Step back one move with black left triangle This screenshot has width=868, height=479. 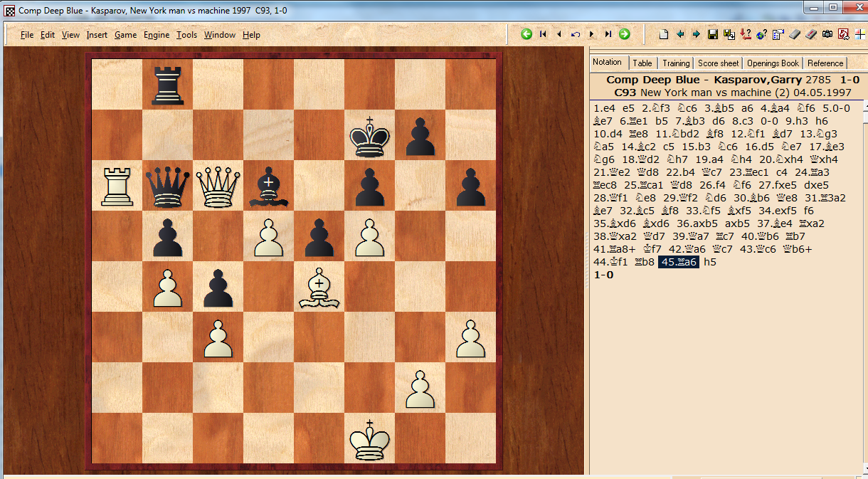559,34
